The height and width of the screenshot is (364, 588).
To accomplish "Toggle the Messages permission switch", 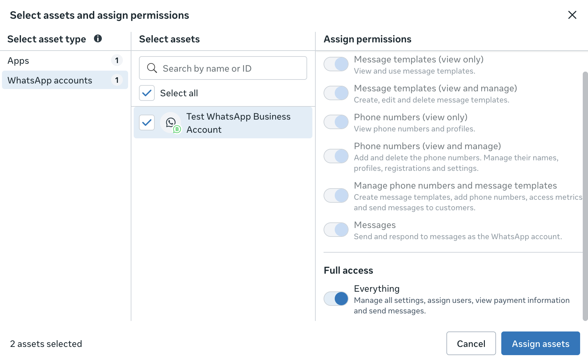I will click(x=336, y=230).
